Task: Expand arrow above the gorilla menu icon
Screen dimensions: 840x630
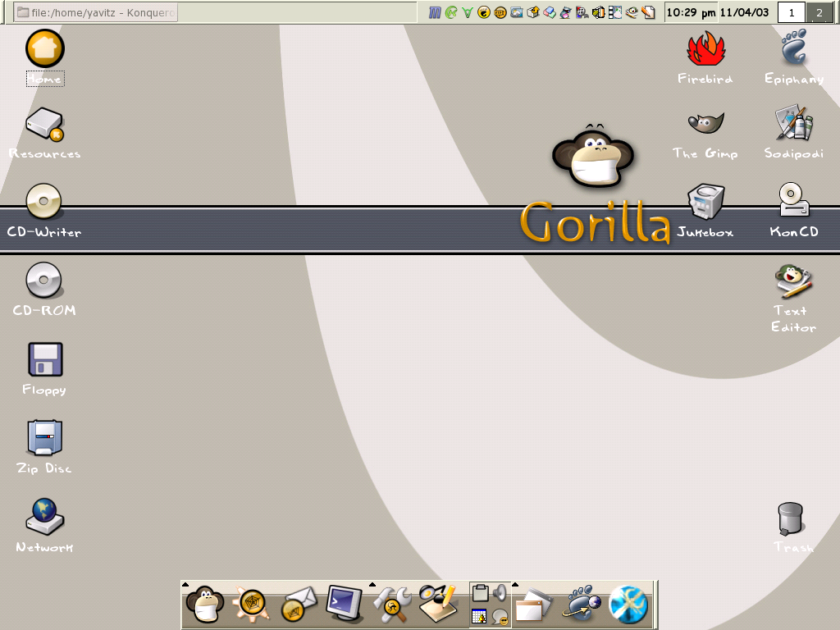Action: [185, 584]
